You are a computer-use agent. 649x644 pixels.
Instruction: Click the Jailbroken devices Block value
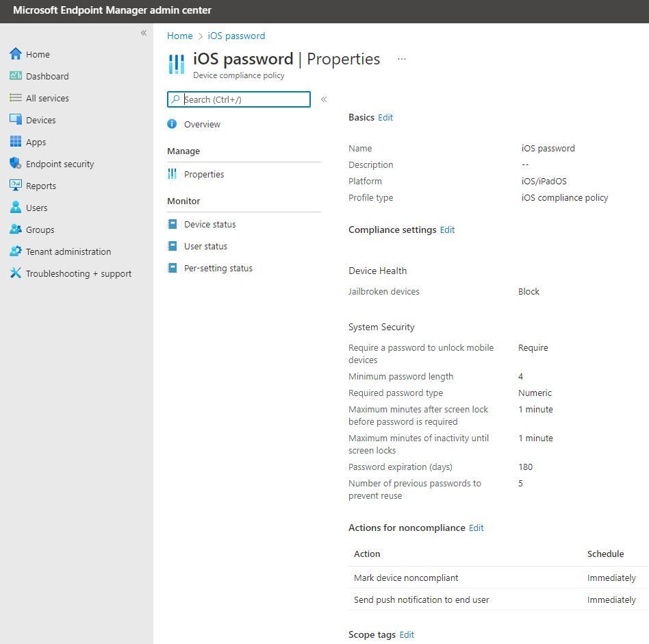click(x=529, y=292)
